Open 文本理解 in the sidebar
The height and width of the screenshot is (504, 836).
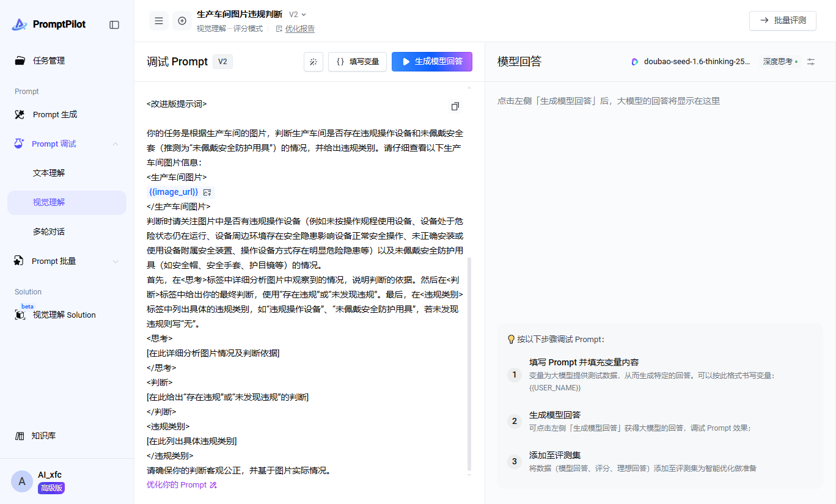coord(49,173)
